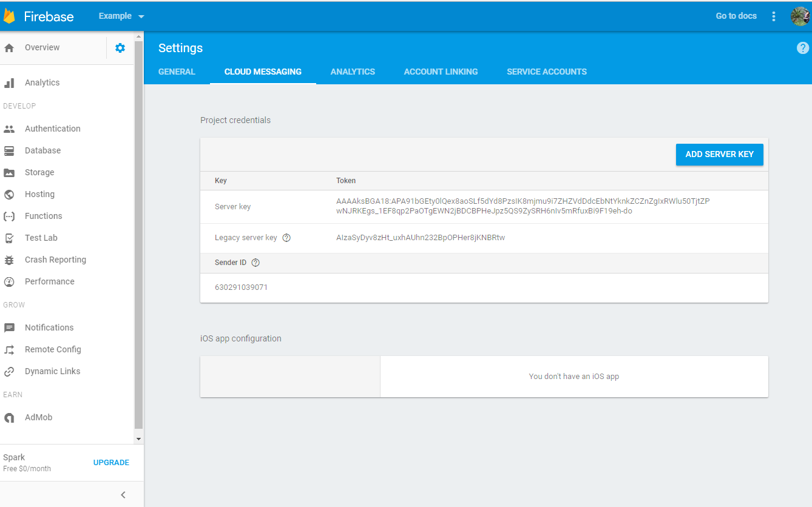Open the Account Linking tab
This screenshot has width=812, height=507.
click(441, 72)
